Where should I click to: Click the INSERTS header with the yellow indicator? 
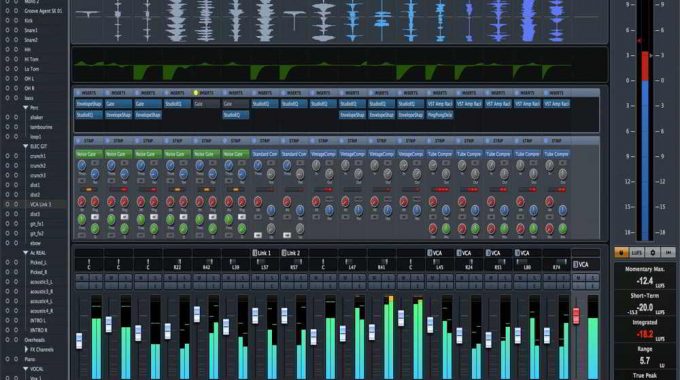click(206, 93)
